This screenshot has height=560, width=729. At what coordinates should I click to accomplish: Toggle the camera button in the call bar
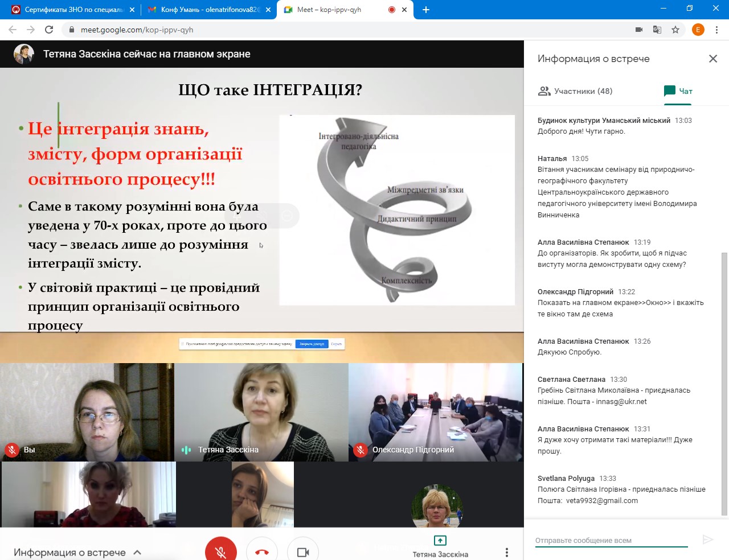pos(303,551)
